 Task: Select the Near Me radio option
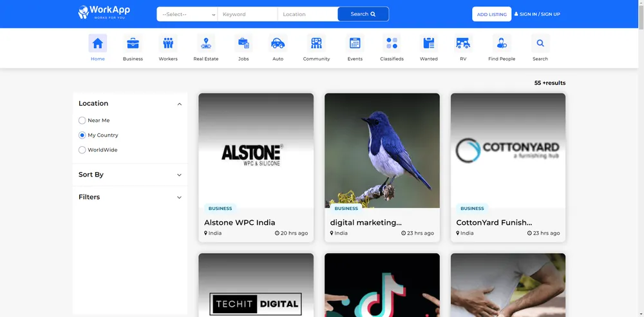click(x=82, y=120)
